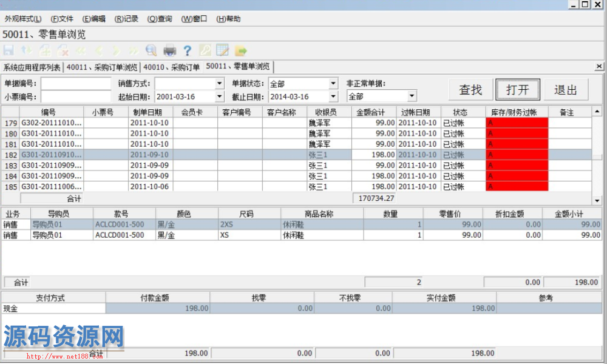The image size is (607, 364).
Task: Expand the 截止日期 date dropdown
Action: (333, 96)
